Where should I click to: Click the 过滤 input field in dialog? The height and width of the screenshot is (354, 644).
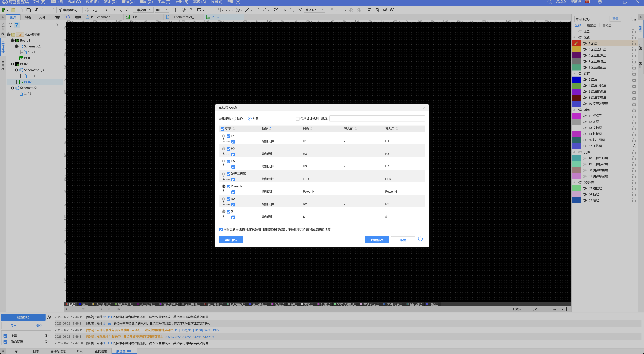click(x=377, y=119)
